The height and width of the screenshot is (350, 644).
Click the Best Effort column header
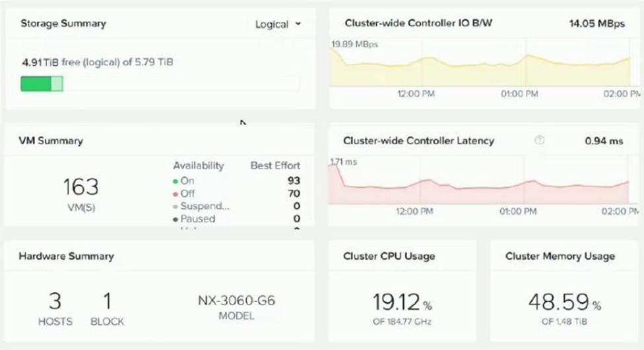click(x=275, y=165)
